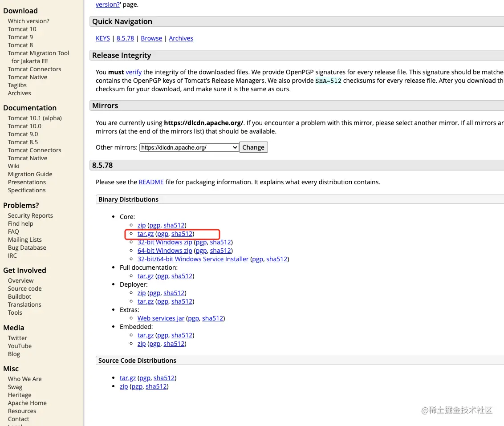Open Tomcat Native under Documentation

[x=27, y=158]
